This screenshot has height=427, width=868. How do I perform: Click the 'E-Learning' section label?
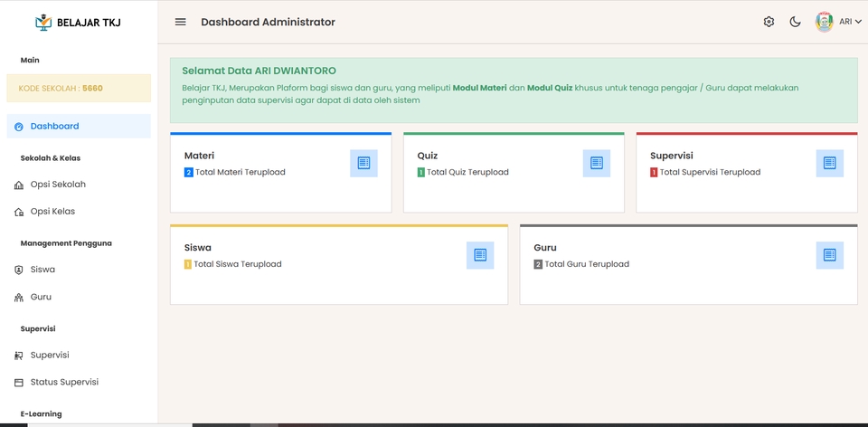point(41,413)
